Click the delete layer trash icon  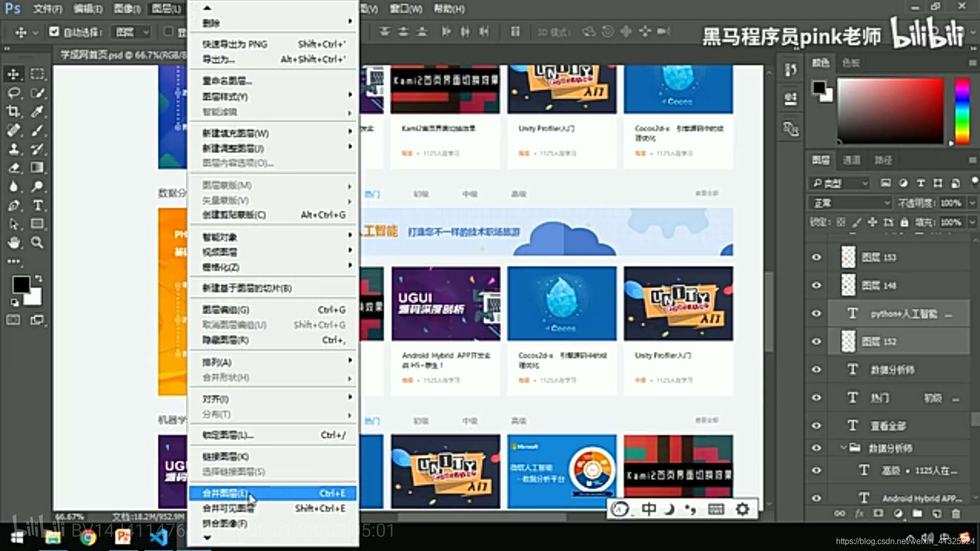[x=956, y=514]
